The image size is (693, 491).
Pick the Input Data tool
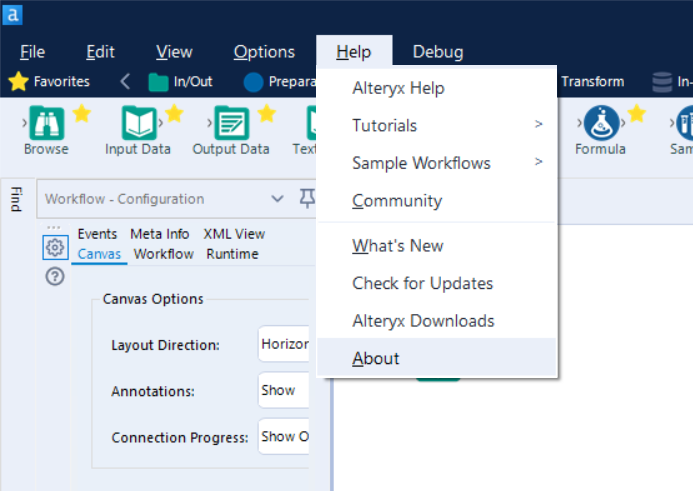click(139, 124)
